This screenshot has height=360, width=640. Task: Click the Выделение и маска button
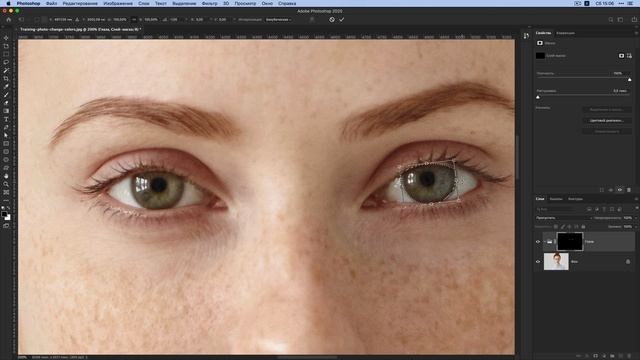click(607, 110)
